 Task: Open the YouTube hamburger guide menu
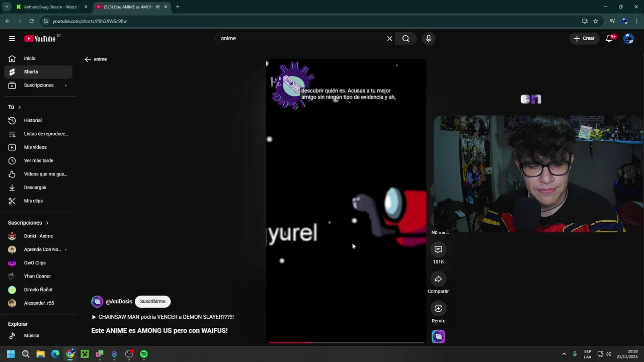(12, 39)
